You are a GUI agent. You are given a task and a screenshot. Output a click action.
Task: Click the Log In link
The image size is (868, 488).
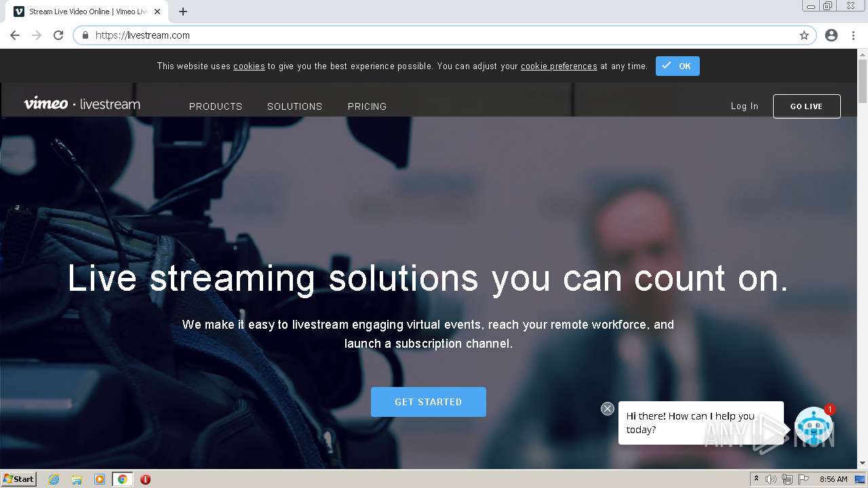(745, 106)
